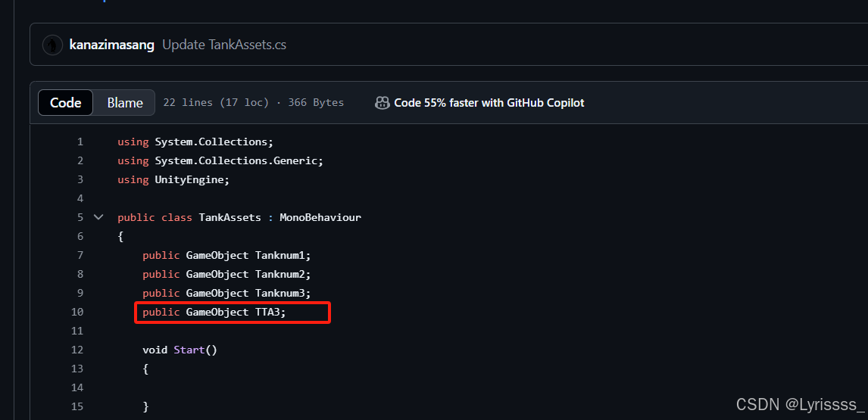
Task: Select line number 11
Action: tap(77, 331)
